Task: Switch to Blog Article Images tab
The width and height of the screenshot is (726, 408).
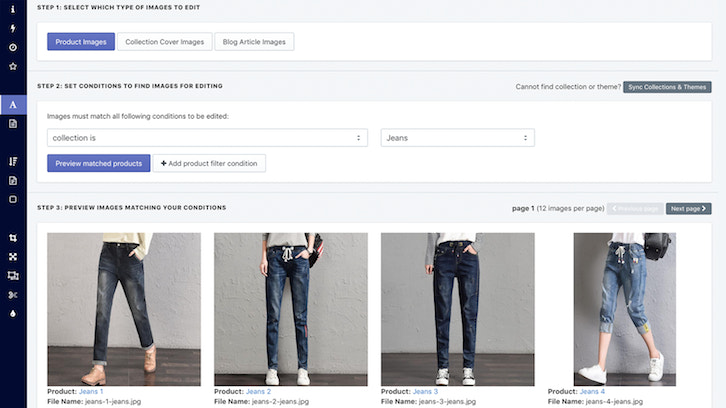Action: 254,42
